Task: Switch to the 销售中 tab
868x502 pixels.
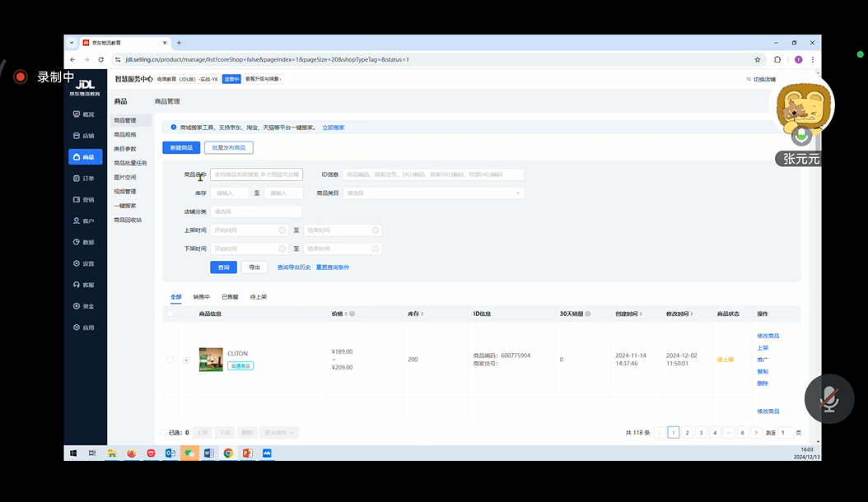Action: (x=202, y=297)
